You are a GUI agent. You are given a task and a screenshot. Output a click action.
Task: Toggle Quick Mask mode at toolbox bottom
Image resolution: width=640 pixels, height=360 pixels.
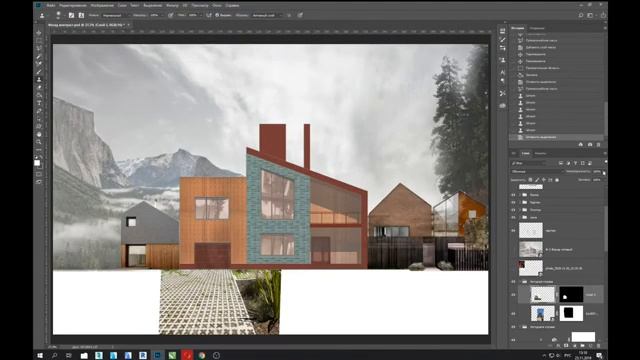click(x=39, y=174)
